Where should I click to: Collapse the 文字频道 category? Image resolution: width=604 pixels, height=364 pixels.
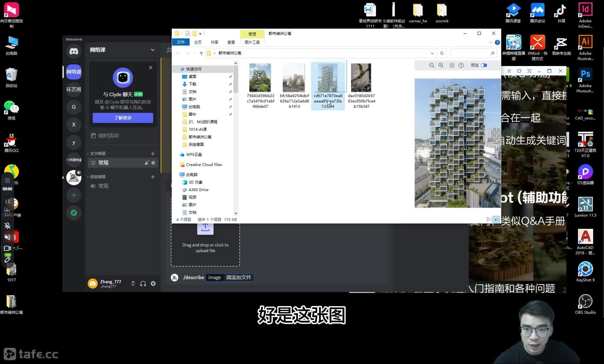pyautogui.click(x=96, y=154)
